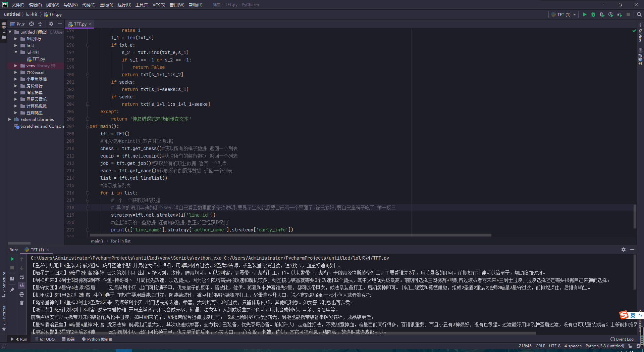Image resolution: width=644 pixels, height=352 pixels.
Task: Open the Python 控制台 tool window
Action: (97, 339)
